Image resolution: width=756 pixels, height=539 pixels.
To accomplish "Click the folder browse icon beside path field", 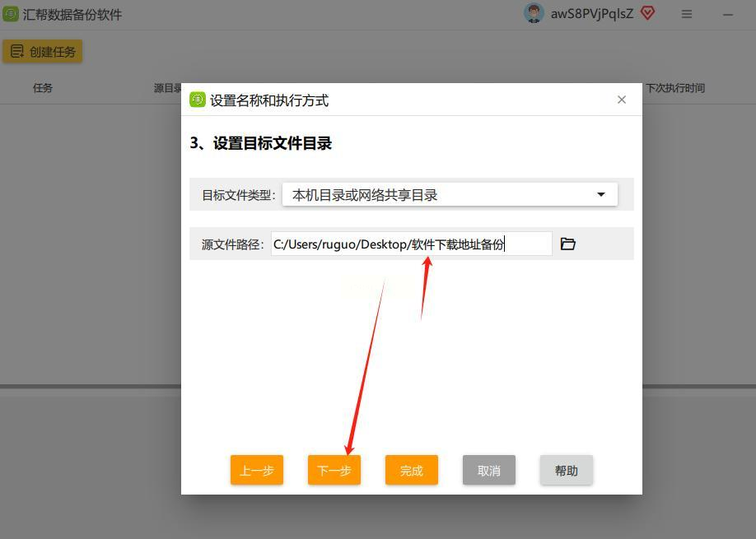I will 567,244.
